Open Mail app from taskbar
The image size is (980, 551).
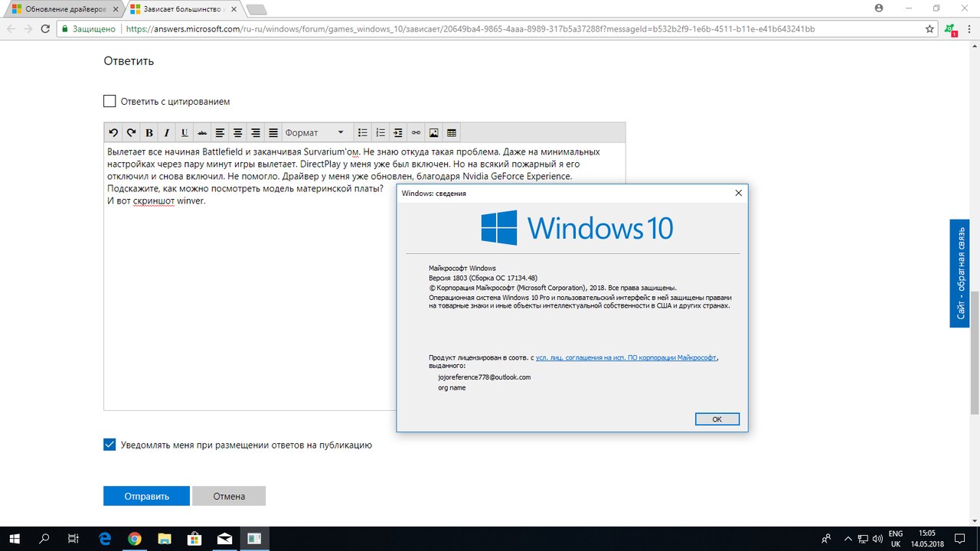(x=224, y=539)
